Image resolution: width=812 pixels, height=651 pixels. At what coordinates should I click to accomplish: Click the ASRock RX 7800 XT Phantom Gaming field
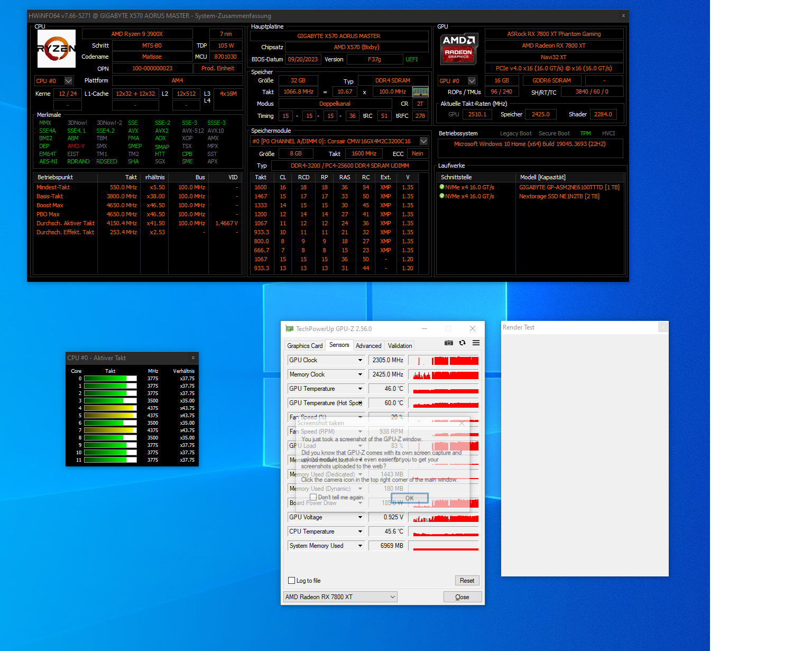[554, 34]
